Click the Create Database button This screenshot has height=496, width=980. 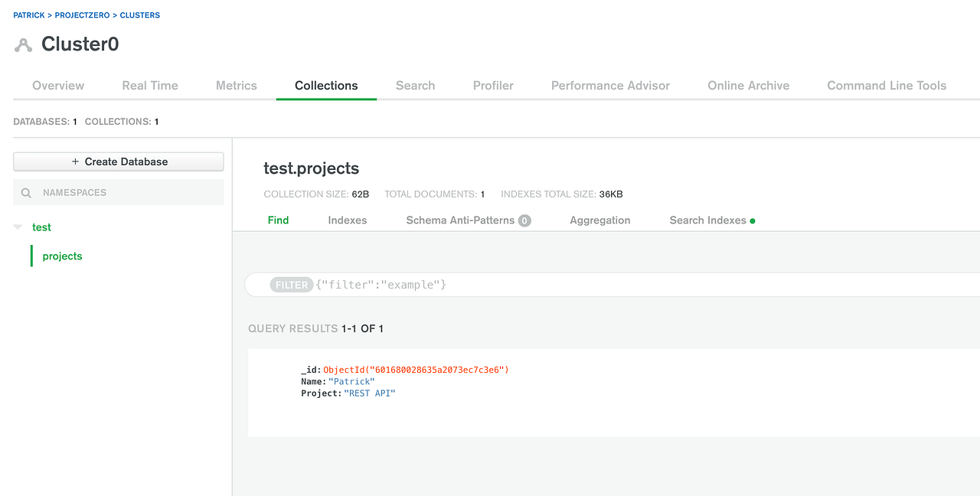coord(118,162)
